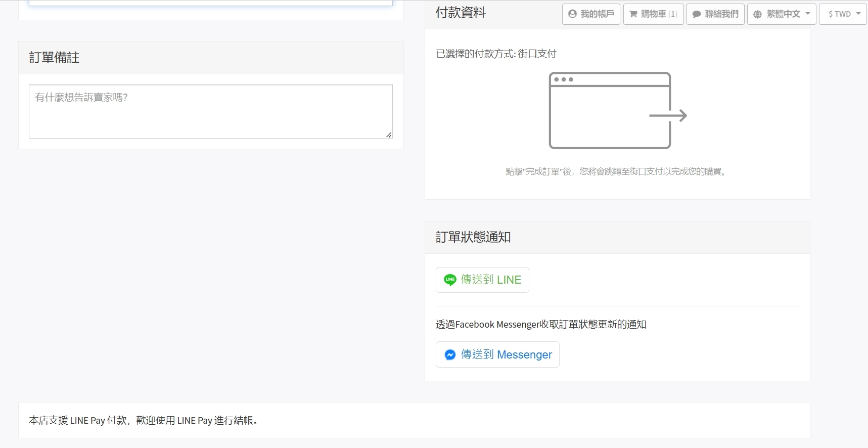Screen dimensions: 868x448
Task: Click the browser redirect illustration
Action: tap(617, 111)
